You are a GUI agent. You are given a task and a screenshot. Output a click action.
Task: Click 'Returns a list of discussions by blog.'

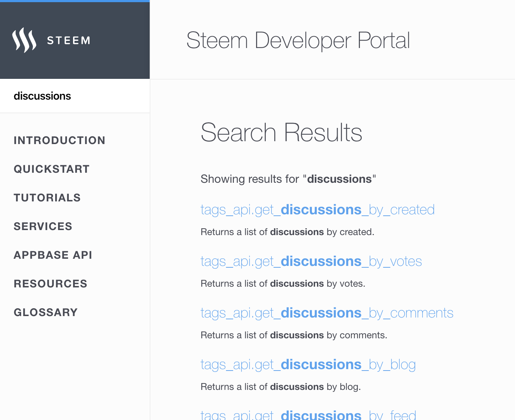[x=281, y=387]
